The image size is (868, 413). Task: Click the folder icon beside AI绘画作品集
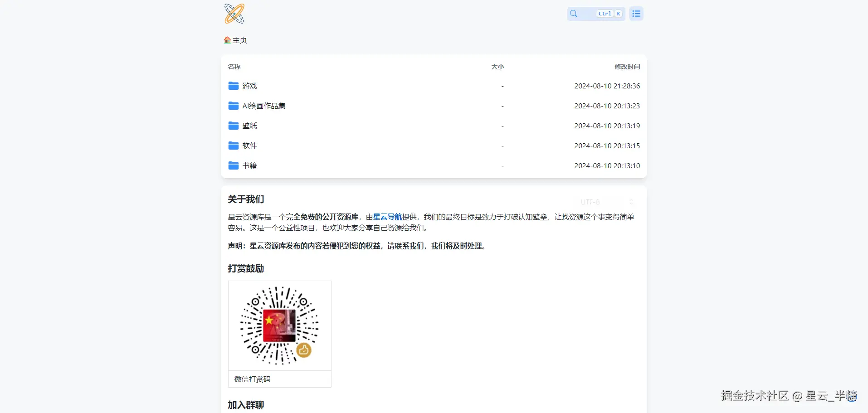point(234,106)
